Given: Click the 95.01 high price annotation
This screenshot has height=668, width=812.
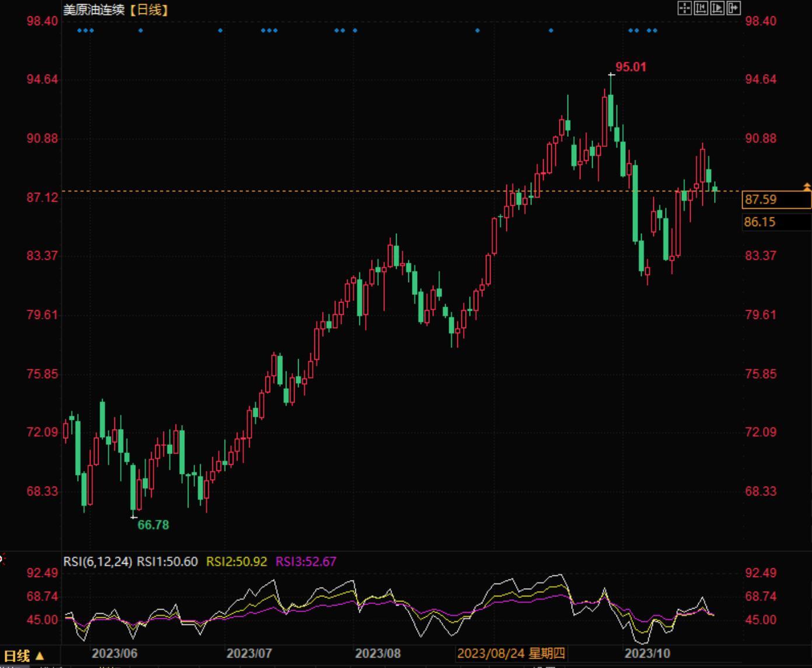Looking at the screenshot, I should (x=631, y=67).
